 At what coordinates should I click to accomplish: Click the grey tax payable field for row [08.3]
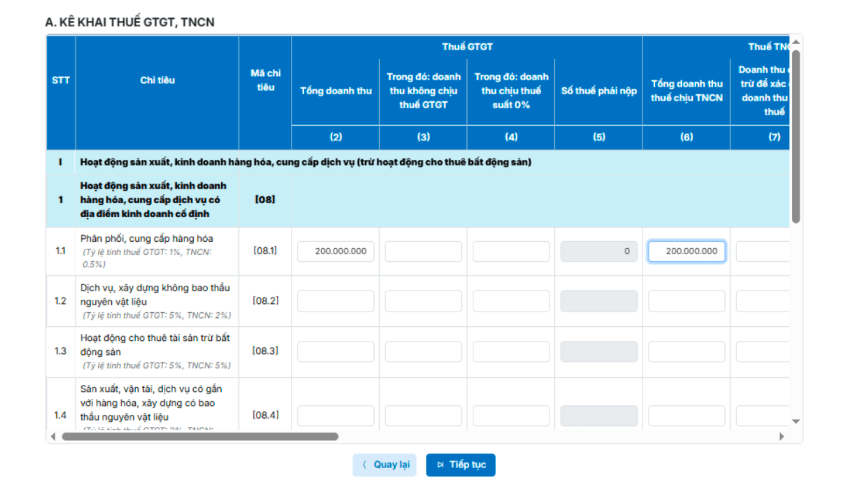[599, 351]
